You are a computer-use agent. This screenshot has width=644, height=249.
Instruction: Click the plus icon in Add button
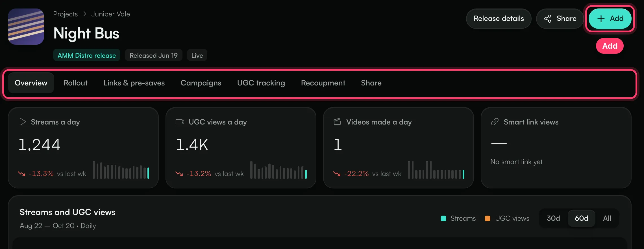601,19
